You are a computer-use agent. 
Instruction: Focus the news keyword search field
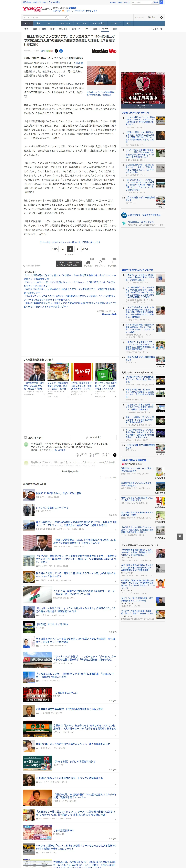[43, 17]
